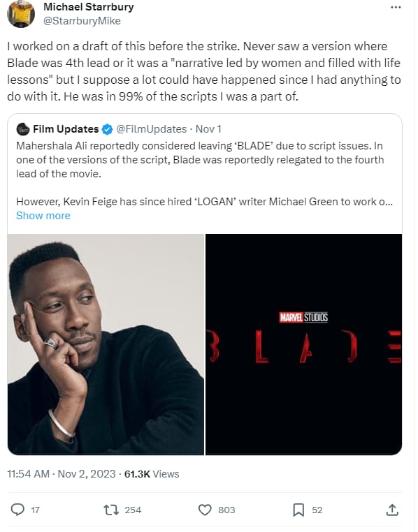Screen dimensions: 418x532
Task: Open the three-dot more options menu
Action: [x=396, y=7]
